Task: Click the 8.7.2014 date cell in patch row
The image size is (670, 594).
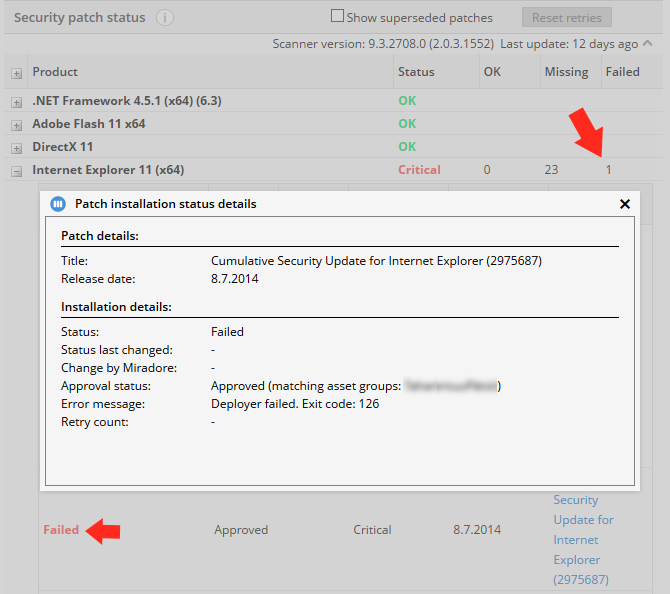Action: coord(477,530)
